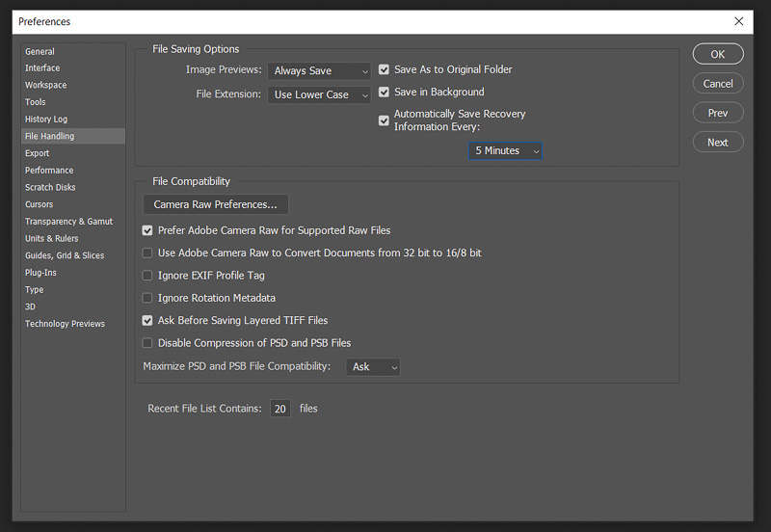Click the Recent File List count field
Screen dimensions: 771x532
(280, 409)
